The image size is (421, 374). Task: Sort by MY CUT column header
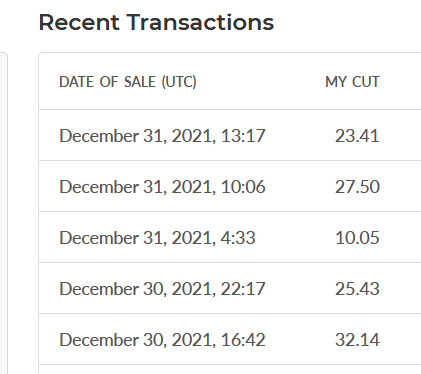[x=352, y=82]
